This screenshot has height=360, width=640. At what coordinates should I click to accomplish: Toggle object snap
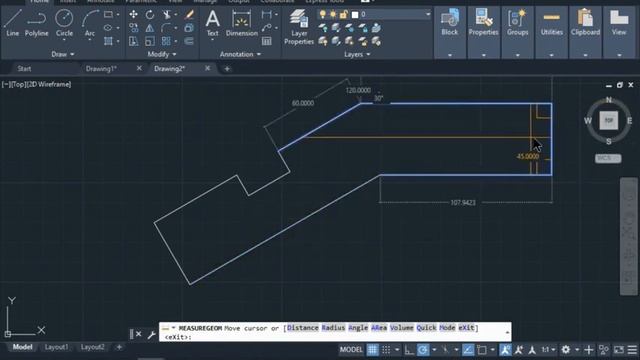(482, 350)
